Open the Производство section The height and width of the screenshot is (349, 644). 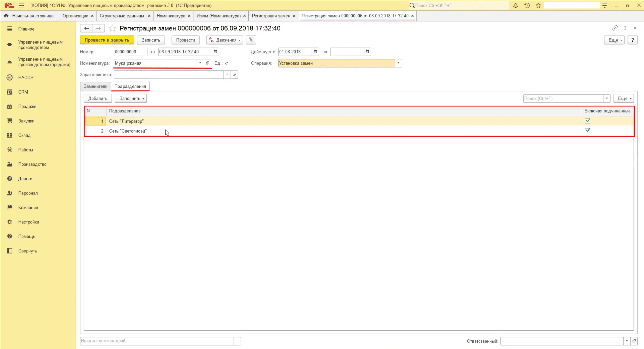tap(32, 164)
